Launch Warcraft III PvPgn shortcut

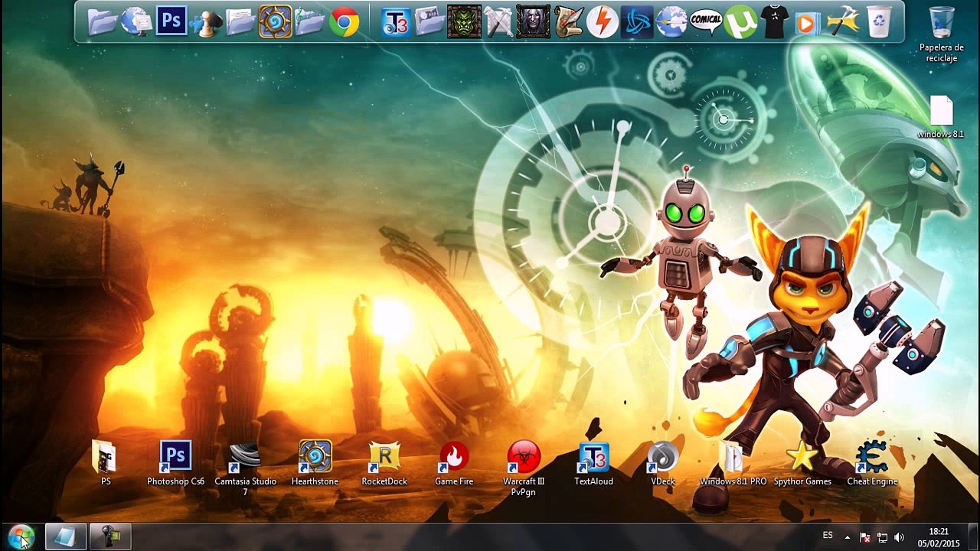tap(524, 468)
